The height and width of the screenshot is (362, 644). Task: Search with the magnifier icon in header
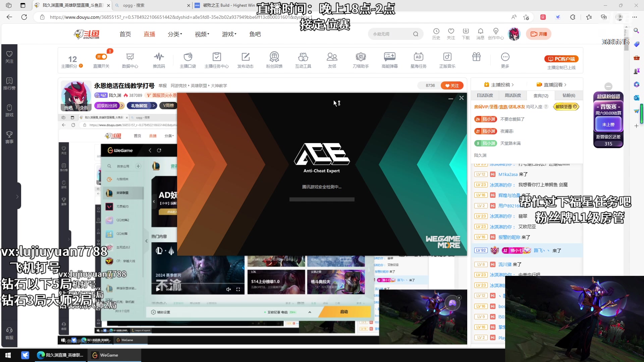(x=416, y=34)
